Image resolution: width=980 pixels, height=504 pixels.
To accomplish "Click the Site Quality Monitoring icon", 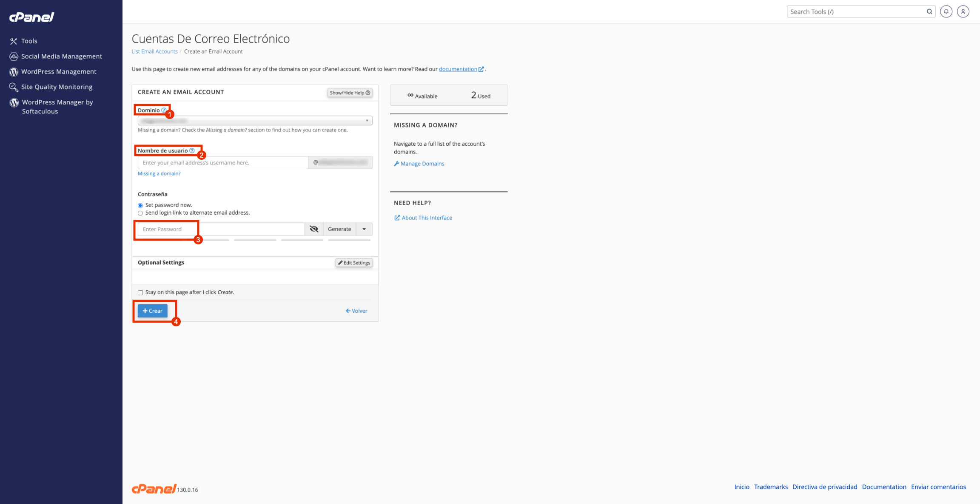I will [x=14, y=87].
